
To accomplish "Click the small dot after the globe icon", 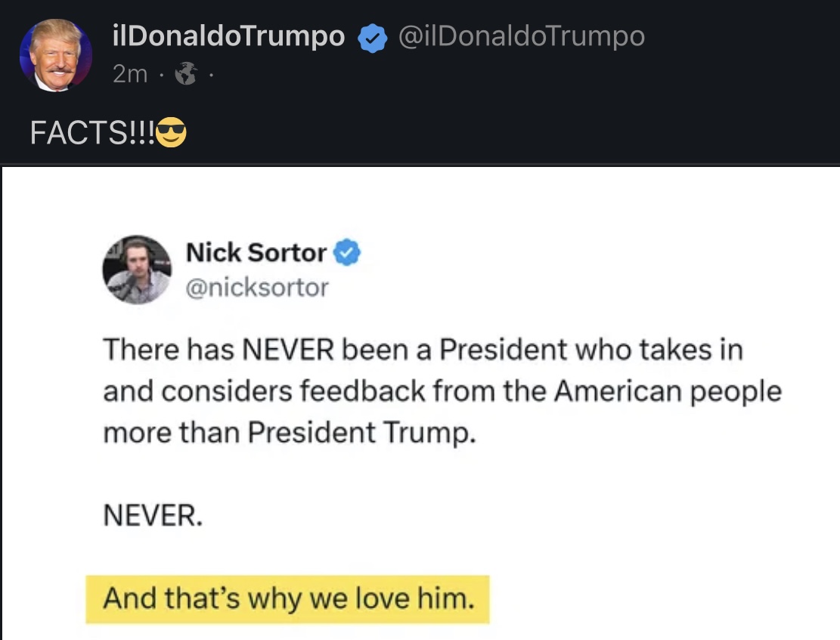I will coord(209,74).
